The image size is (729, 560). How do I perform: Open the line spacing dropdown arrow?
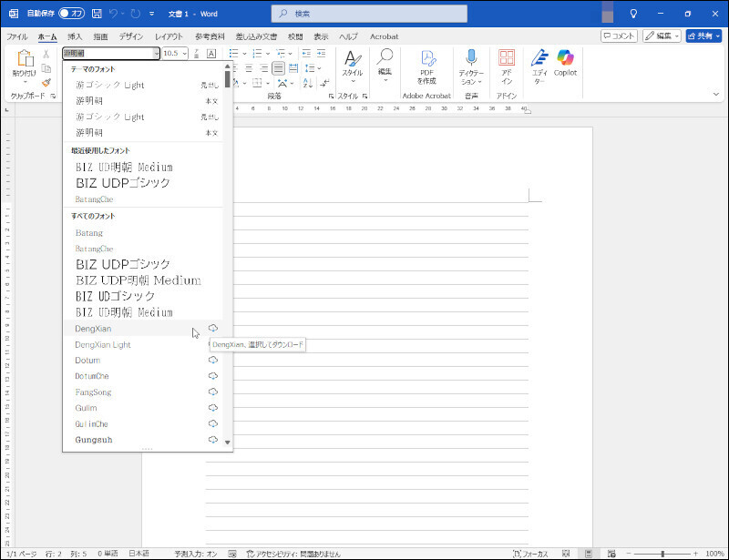click(x=320, y=69)
